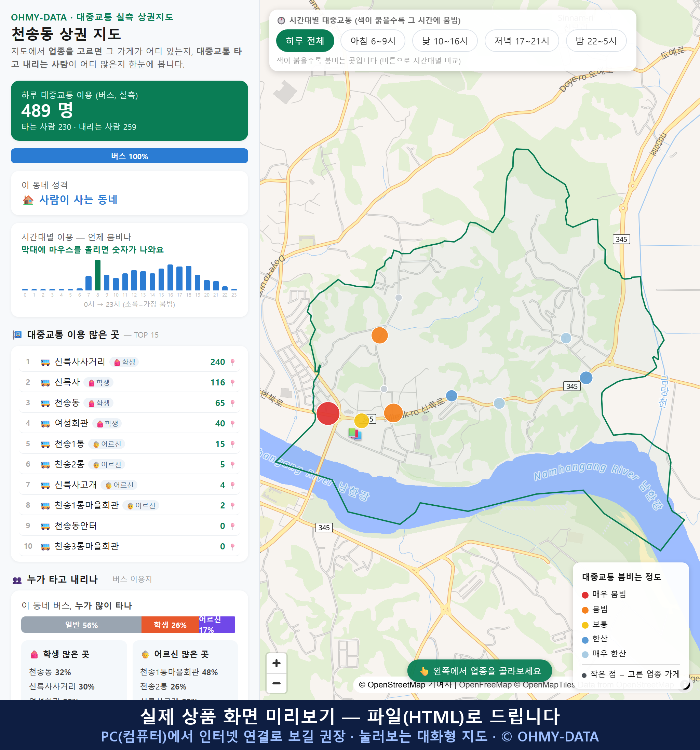Viewport: 700px width, 750px height.
Task: Click the bus icon beside 신륵사사거리
Action: coord(45,363)
